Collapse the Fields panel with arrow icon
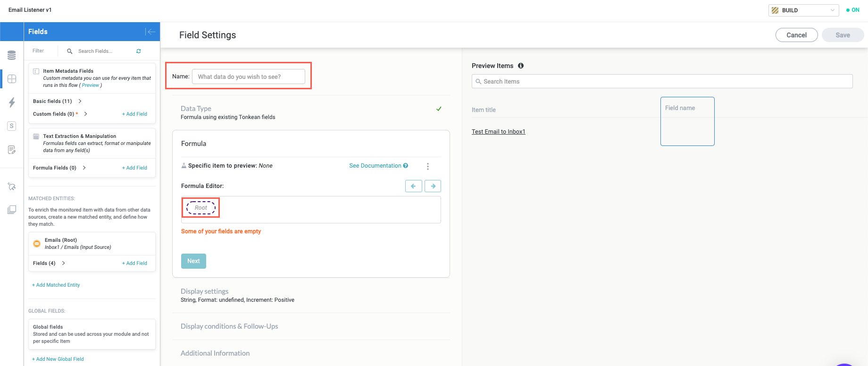 [150, 32]
